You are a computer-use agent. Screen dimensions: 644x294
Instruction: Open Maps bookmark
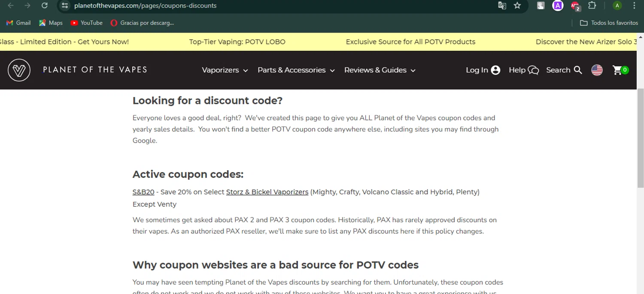click(51, 23)
